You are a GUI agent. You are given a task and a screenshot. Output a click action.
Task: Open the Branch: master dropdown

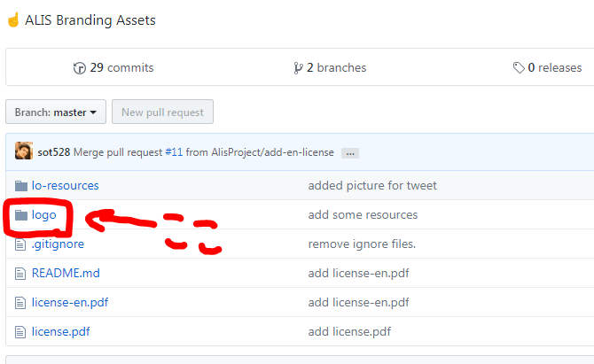coord(56,112)
